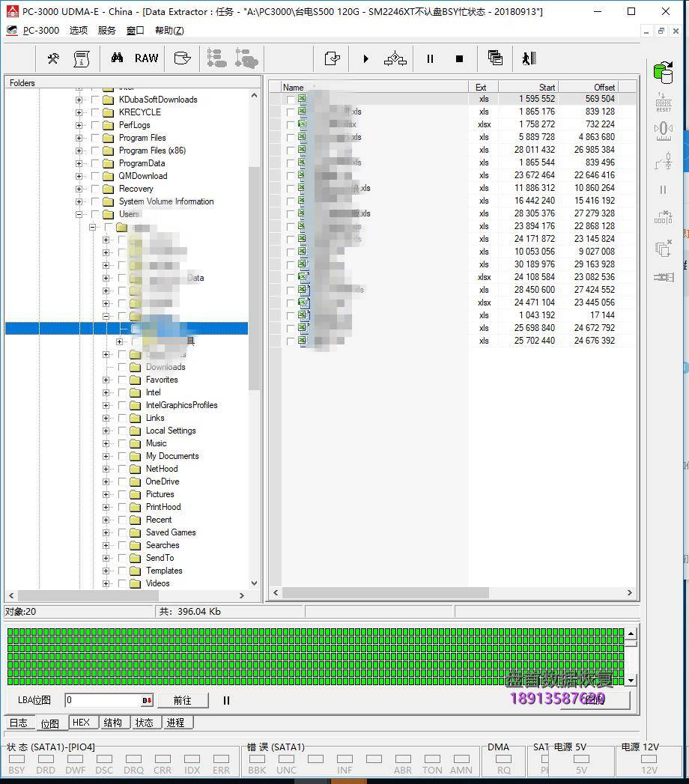Pause the task from the top toolbar

(x=430, y=58)
